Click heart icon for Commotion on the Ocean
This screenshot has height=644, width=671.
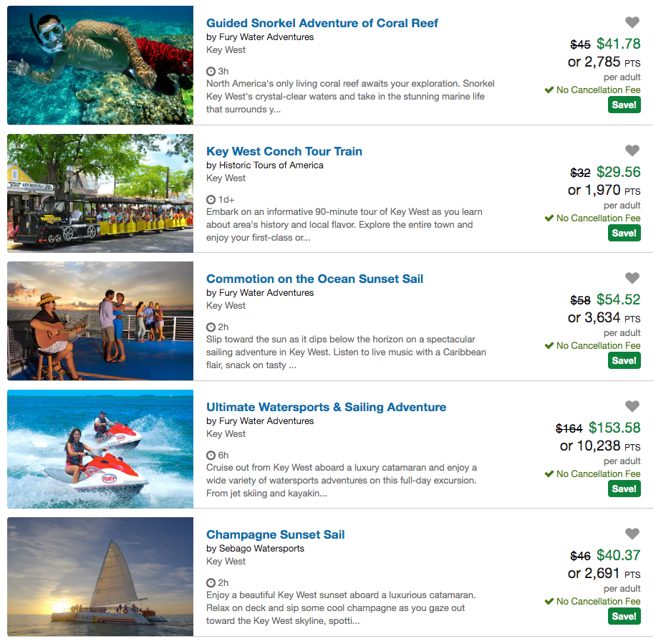tap(632, 278)
